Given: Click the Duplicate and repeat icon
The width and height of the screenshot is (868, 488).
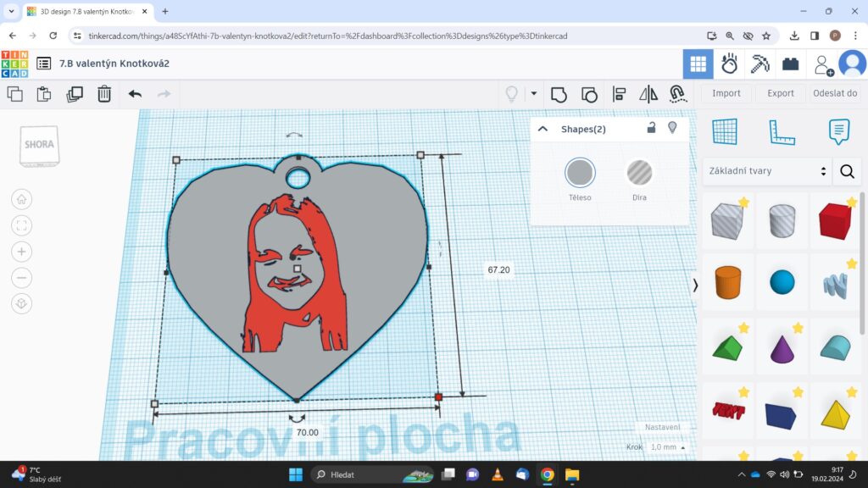Looking at the screenshot, I should [75, 94].
